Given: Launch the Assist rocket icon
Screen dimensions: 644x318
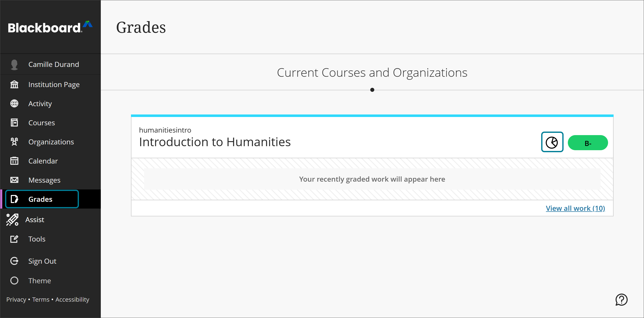Looking at the screenshot, I should click(12, 219).
